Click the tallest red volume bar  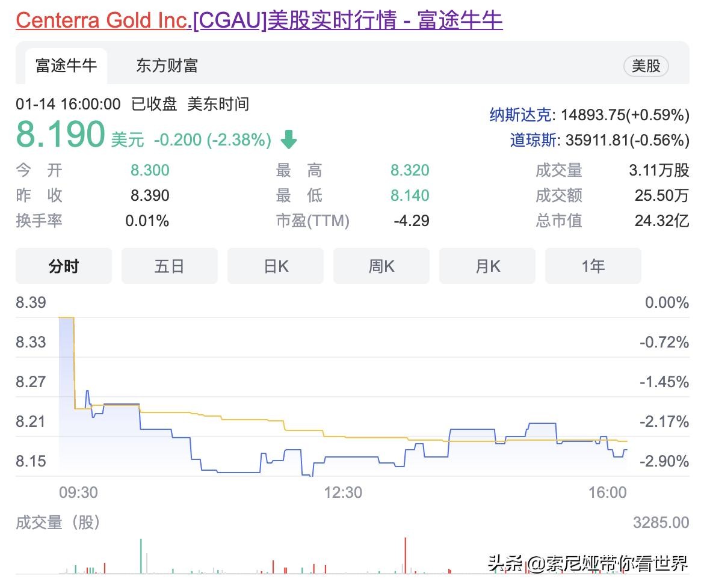pos(406,556)
